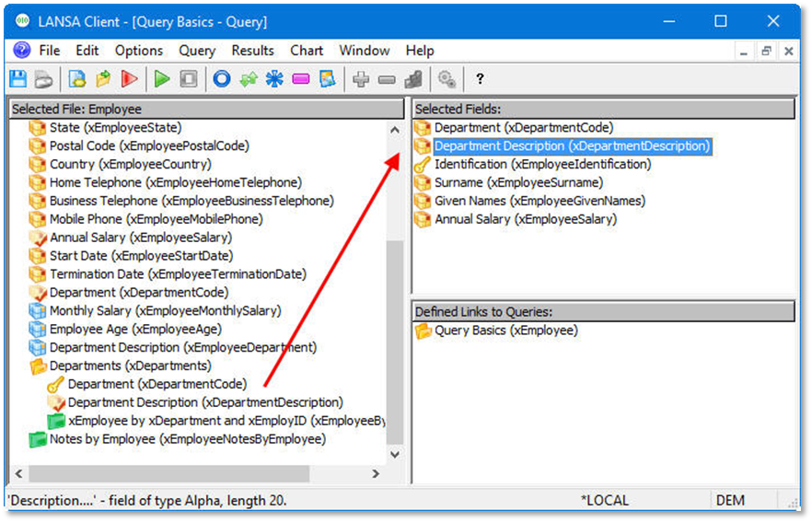Viewport: 812px width, 522px height.
Task: Click the gears settings toolbar icon
Action: [447, 79]
